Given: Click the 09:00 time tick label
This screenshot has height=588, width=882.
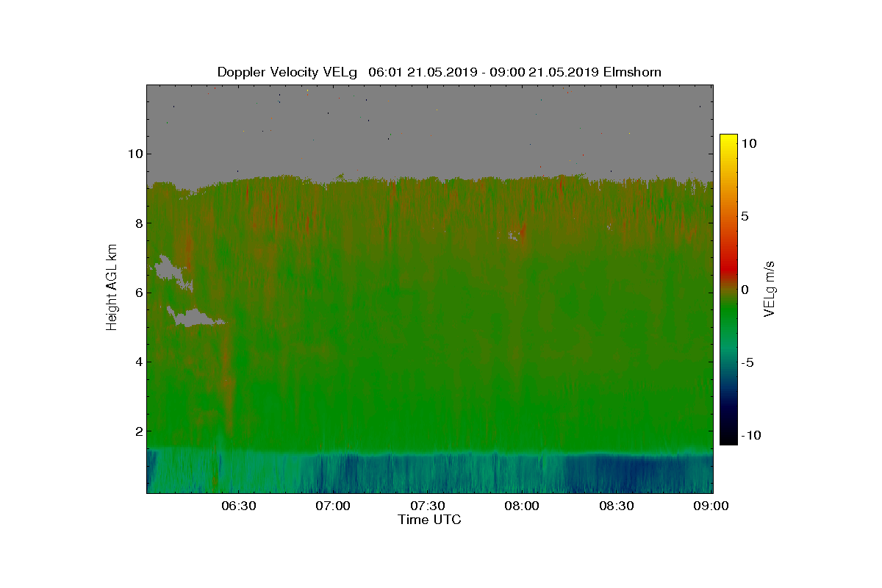Looking at the screenshot, I should click(711, 506).
